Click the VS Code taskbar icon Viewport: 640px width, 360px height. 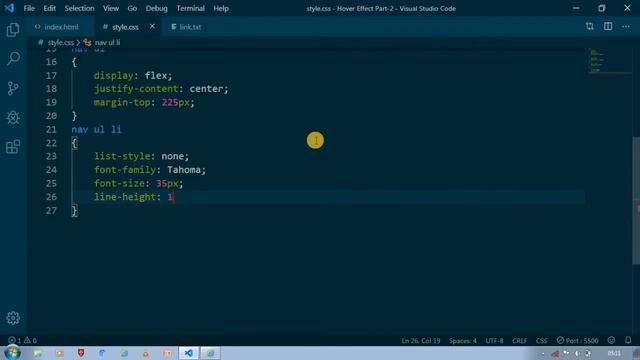point(188,353)
